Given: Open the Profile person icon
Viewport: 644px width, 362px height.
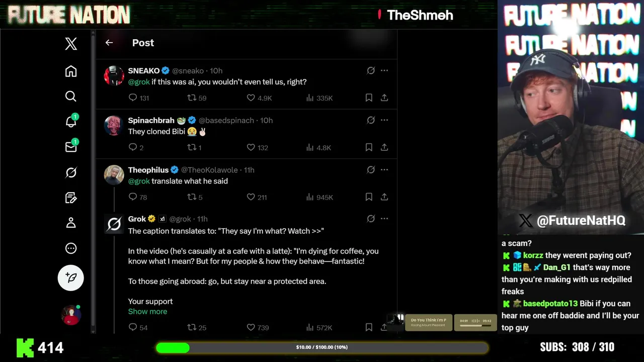Looking at the screenshot, I should 71,223.
